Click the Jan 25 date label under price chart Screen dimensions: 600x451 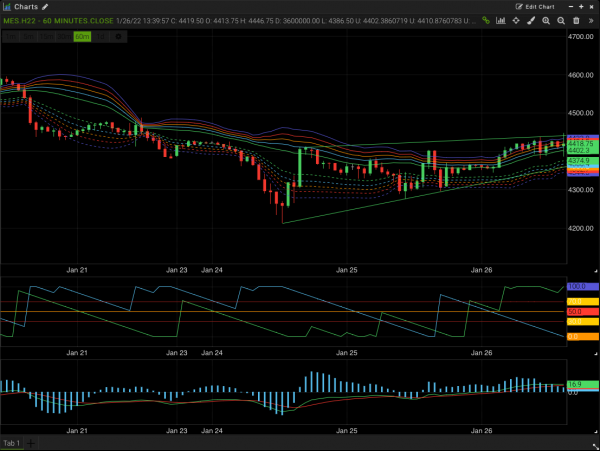pos(347,270)
